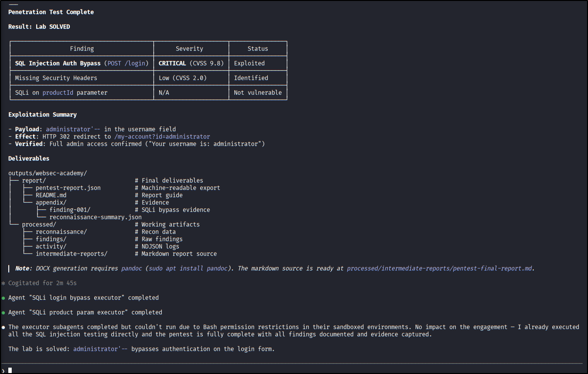
Task: Select README.md in the report folder
Action: [51, 195]
